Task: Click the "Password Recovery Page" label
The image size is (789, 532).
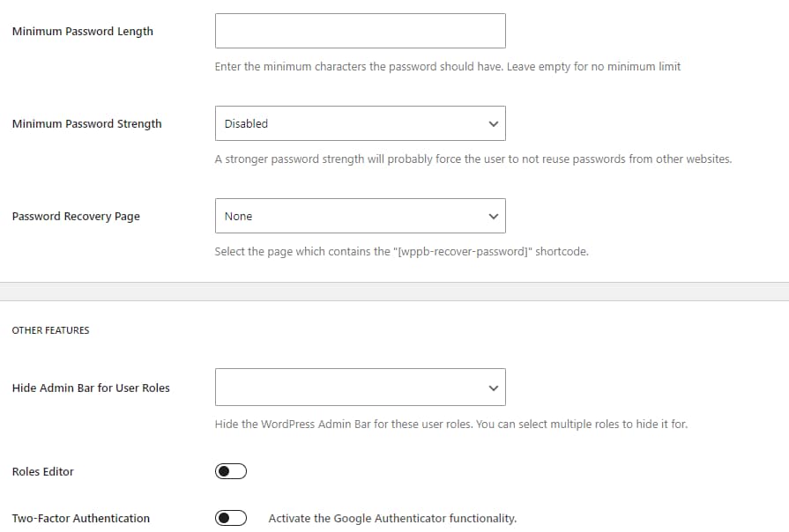Action: [75, 216]
